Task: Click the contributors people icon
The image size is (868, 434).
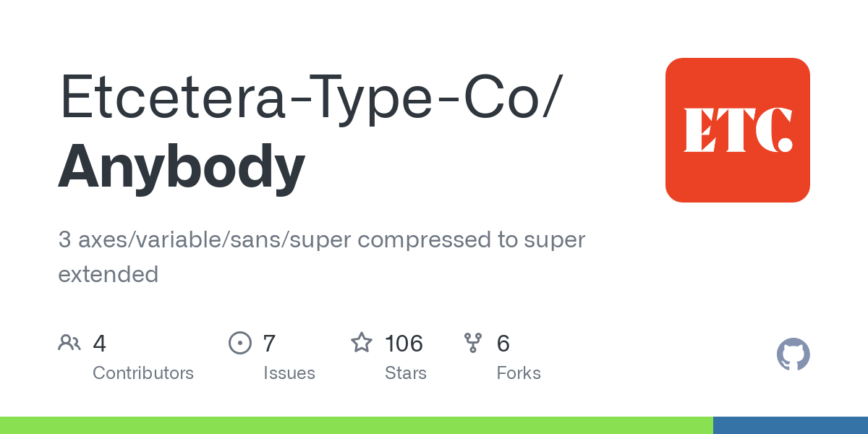Action: (x=69, y=343)
